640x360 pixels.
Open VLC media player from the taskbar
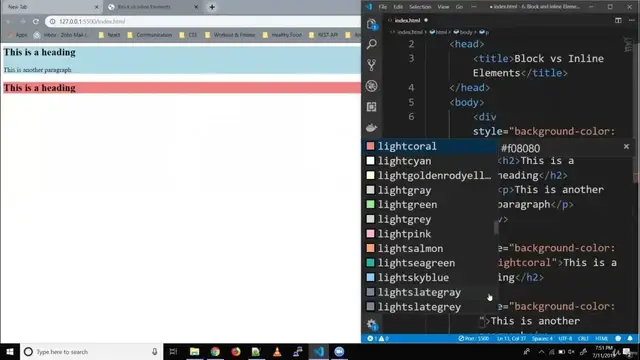(x=277, y=352)
